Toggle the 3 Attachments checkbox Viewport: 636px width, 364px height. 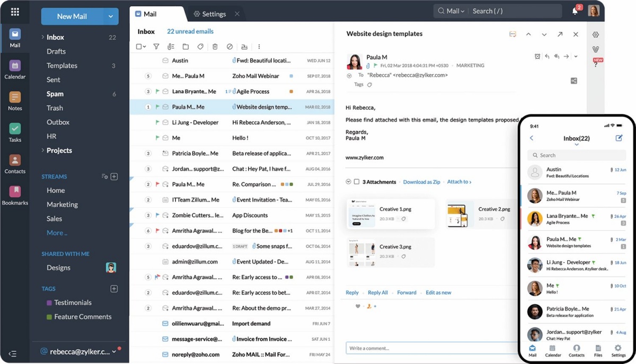[x=357, y=182]
